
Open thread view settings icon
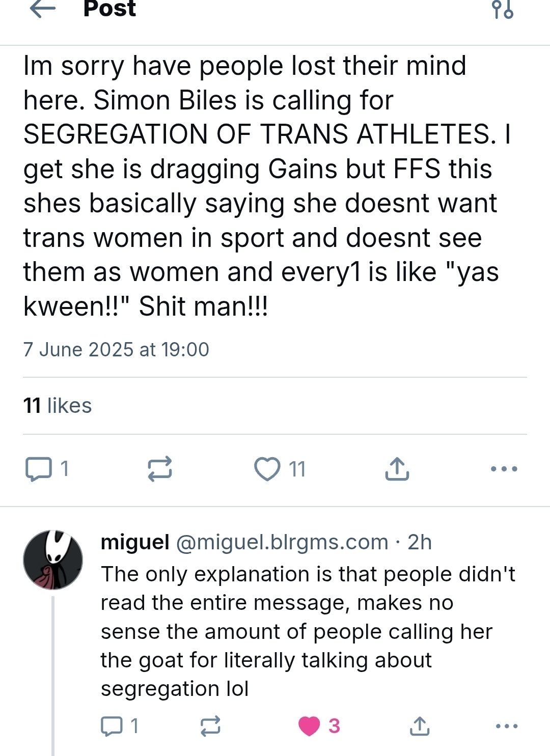click(503, 10)
